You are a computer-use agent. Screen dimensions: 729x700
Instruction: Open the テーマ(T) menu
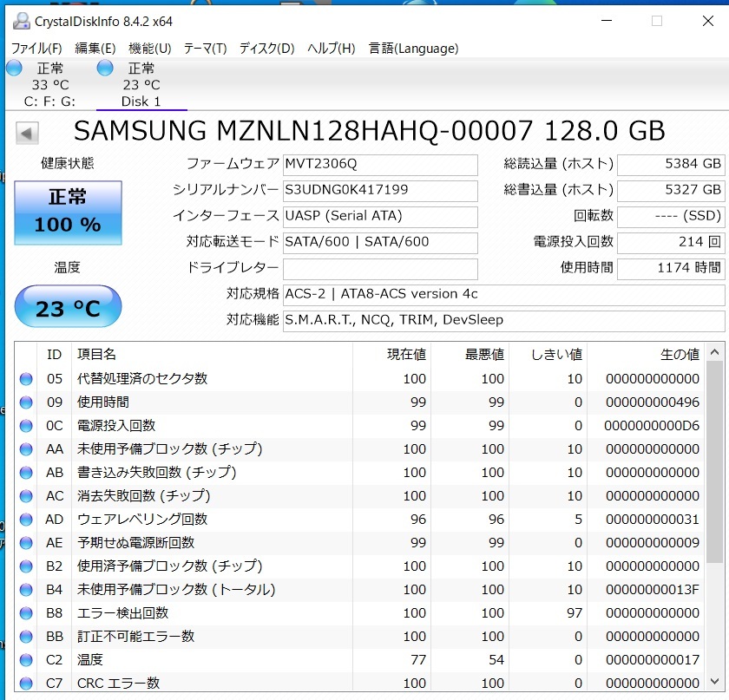(x=205, y=49)
